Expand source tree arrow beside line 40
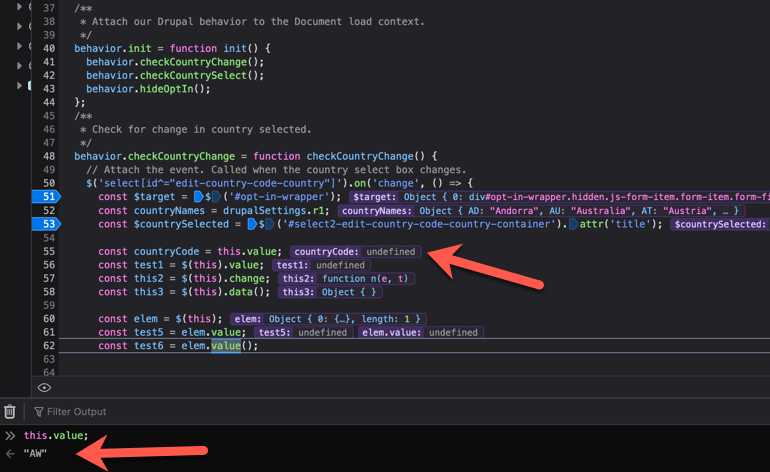770x472 pixels. (x=20, y=46)
